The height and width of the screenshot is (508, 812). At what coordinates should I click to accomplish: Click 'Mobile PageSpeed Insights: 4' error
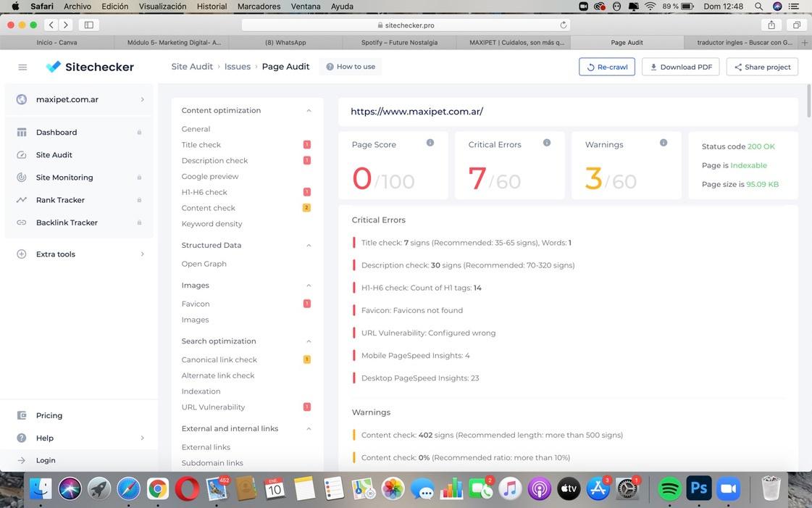415,355
